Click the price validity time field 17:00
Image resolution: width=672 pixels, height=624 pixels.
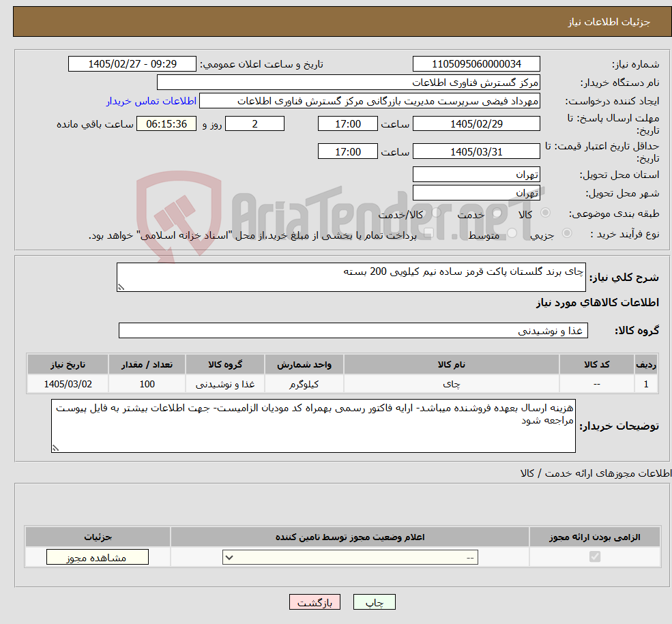click(347, 151)
